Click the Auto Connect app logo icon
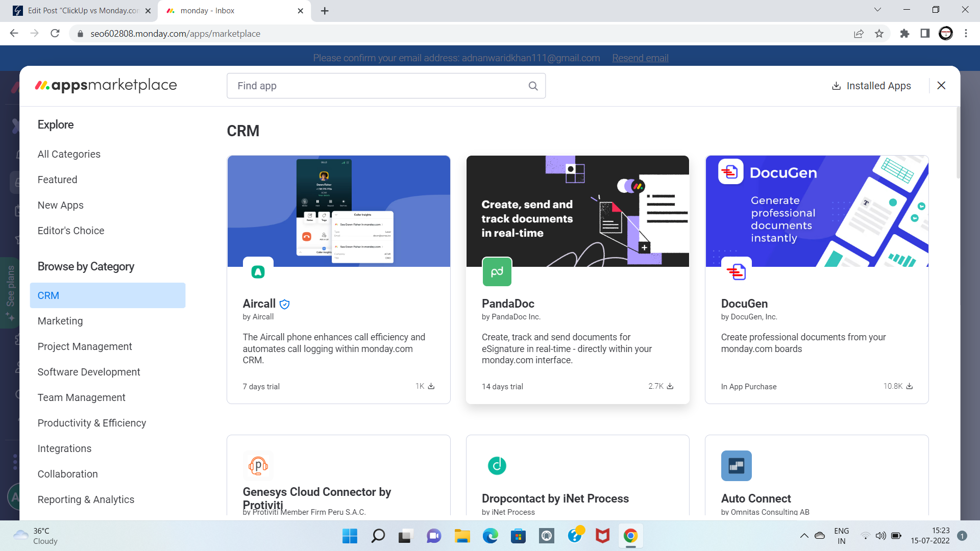Viewport: 980px width, 551px height. 736,465
